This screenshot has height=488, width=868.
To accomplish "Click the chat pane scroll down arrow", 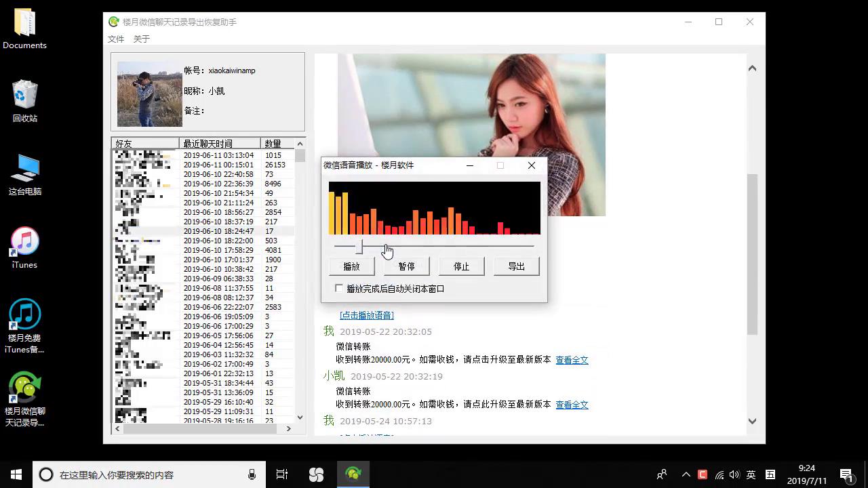I will click(752, 421).
